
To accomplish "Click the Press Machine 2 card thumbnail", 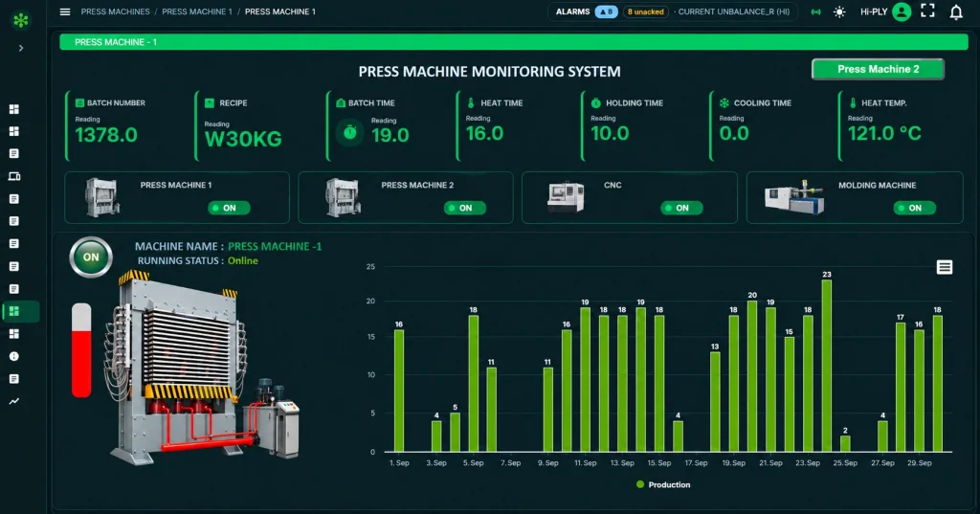I will (x=344, y=197).
